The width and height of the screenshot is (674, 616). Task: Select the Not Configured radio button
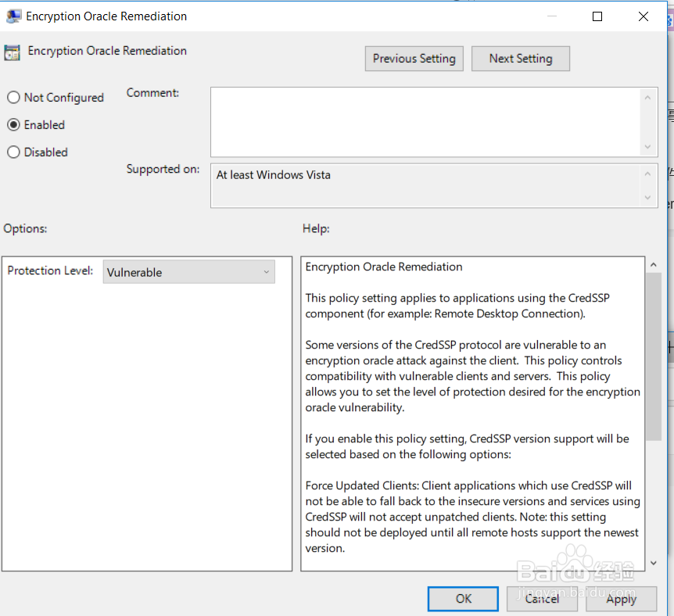[13, 98]
